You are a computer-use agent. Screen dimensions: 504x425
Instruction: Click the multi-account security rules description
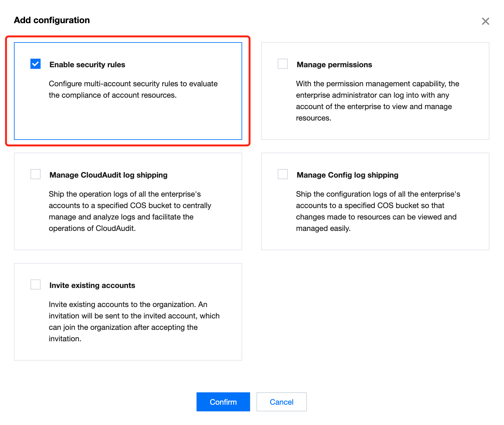tap(133, 89)
